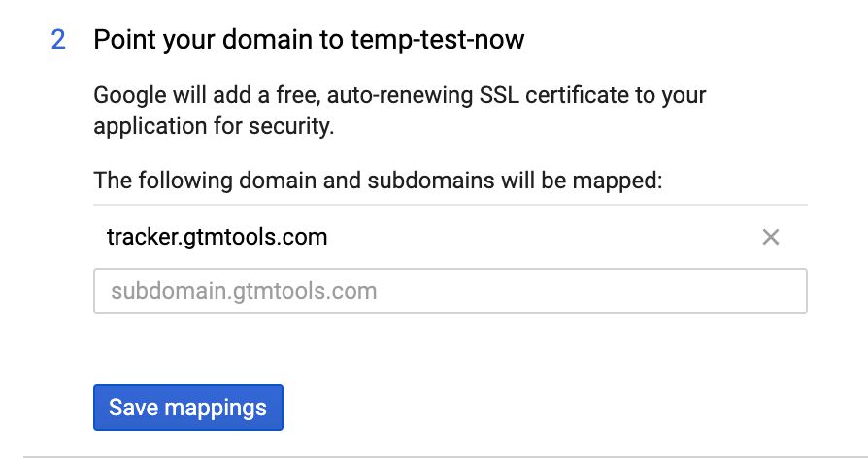Delete tracker.gtmtools.com using its close icon
Viewport: 868px width, 460px height.
tap(771, 237)
